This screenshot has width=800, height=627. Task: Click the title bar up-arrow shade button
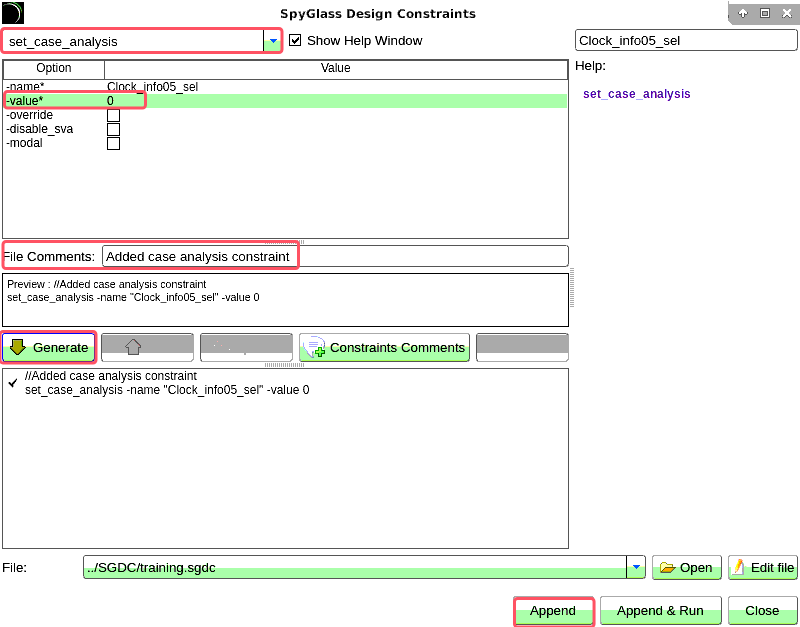click(x=743, y=13)
